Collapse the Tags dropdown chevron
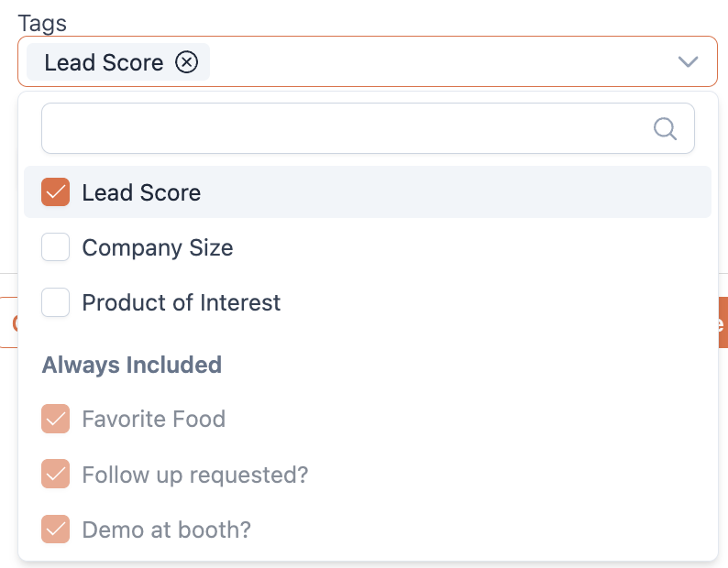Image resolution: width=728 pixels, height=568 pixels. click(688, 62)
